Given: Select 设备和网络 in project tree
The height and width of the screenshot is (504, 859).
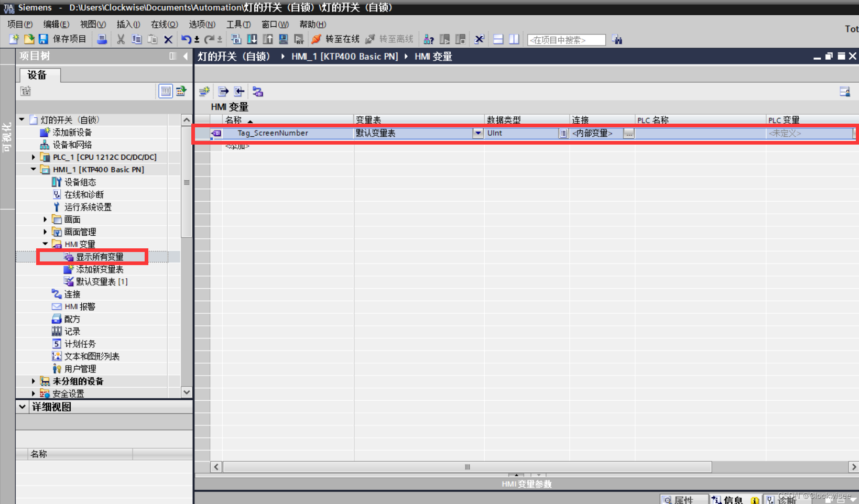Looking at the screenshot, I should click(x=66, y=145).
